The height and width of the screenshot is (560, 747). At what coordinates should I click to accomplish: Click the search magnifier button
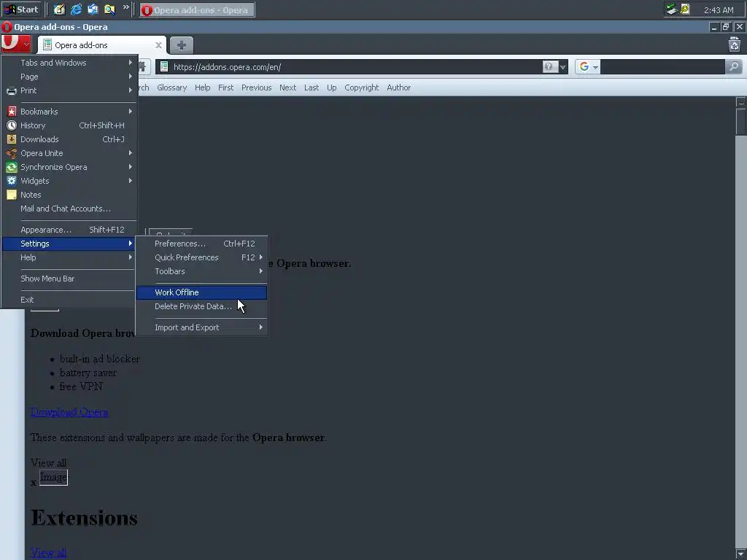pyautogui.click(x=734, y=66)
